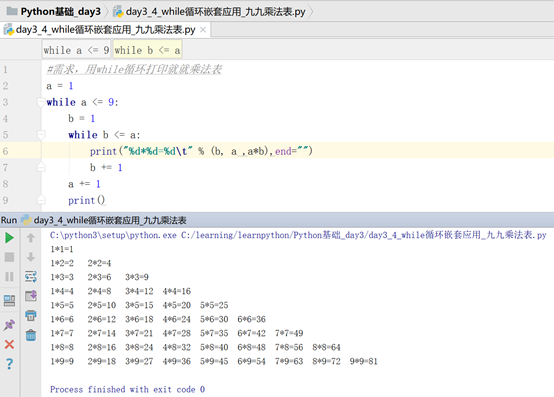Click Python基础_day3 folder breadcrumb
The image size is (554, 397).
(x=54, y=12)
